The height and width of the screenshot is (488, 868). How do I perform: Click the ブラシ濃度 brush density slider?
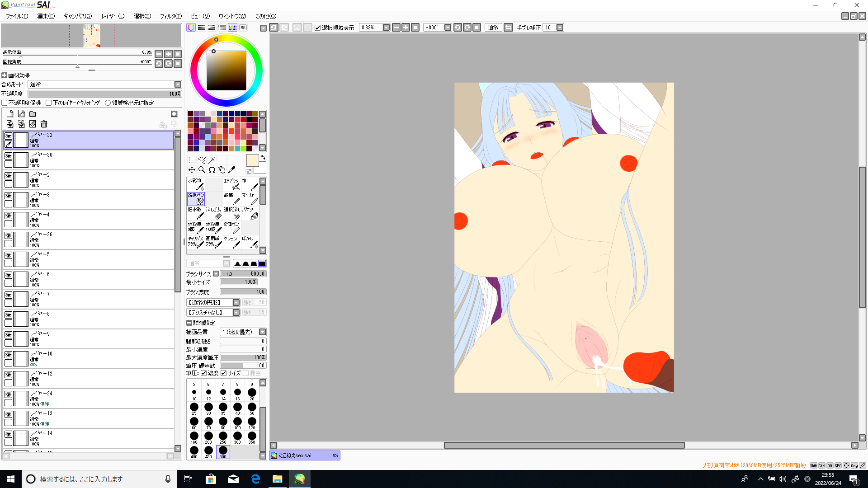[243, 292]
